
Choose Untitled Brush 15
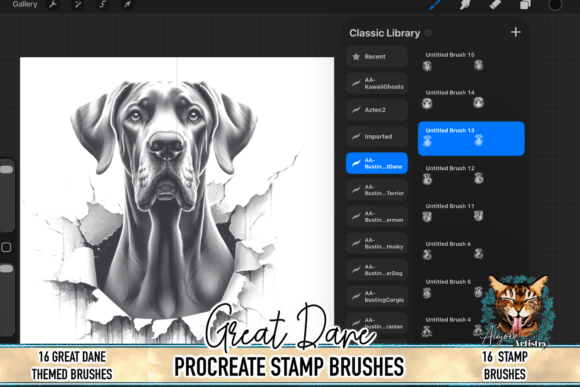coord(471,62)
